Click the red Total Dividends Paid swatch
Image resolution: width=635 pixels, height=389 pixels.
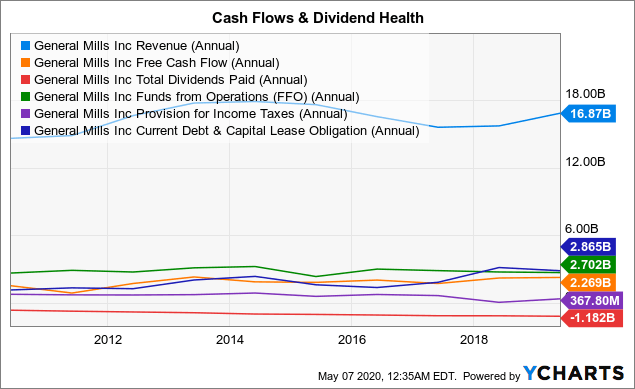coord(26,79)
